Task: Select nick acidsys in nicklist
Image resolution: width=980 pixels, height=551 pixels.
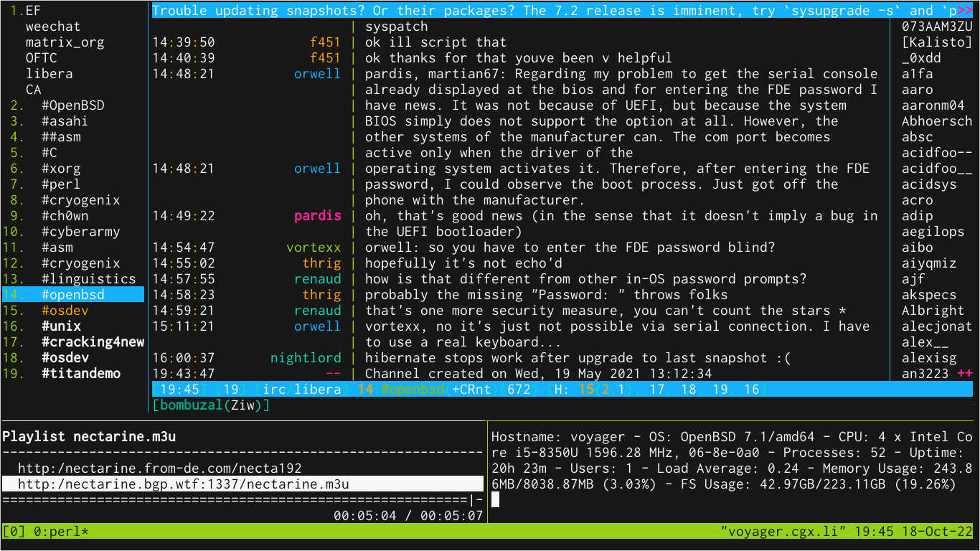Action: tap(929, 184)
